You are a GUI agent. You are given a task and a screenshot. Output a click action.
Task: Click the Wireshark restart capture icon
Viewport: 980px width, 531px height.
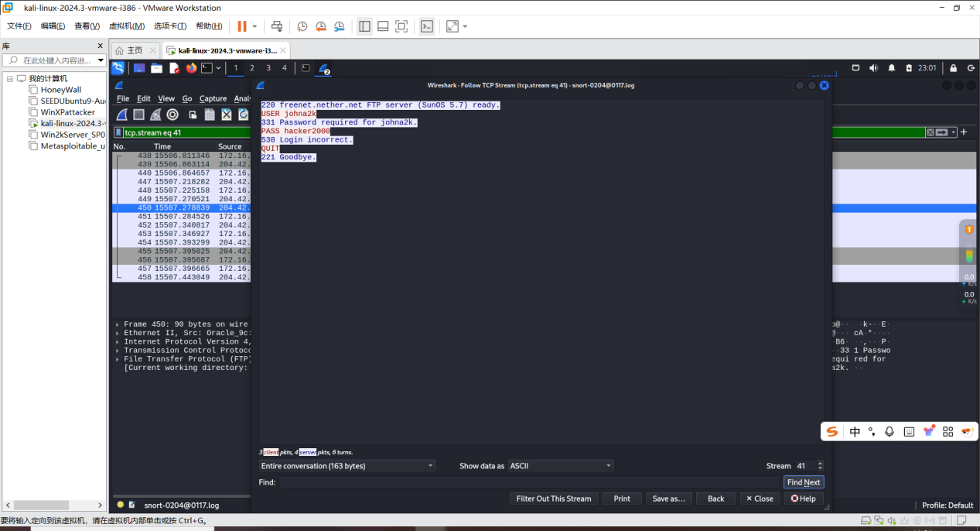pyautogui.click(x=155, y=115)
